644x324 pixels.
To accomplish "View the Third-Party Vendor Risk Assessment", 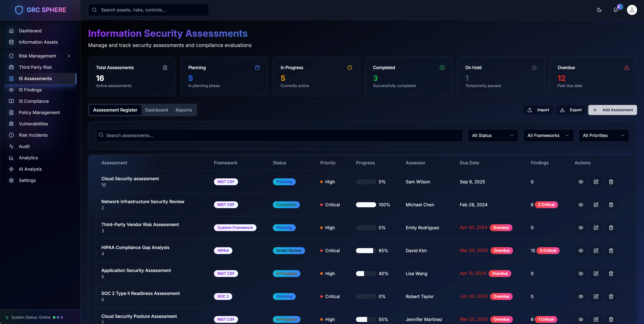I will pyautogui.click(x=581, y=228).
